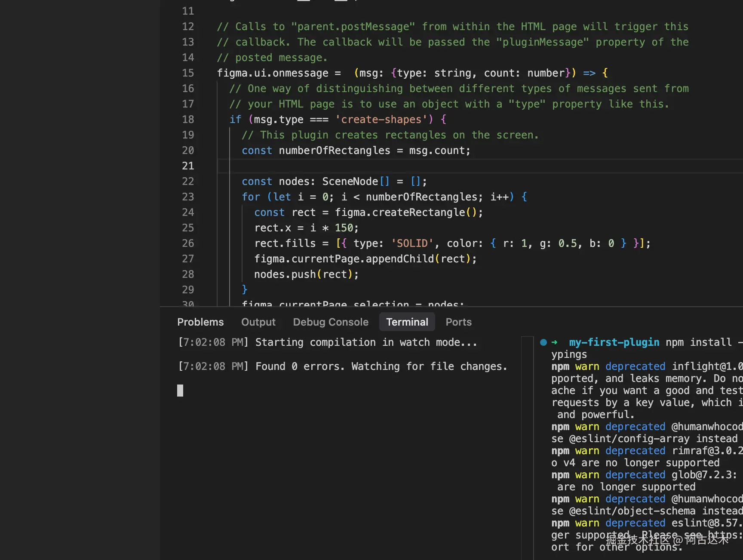Switch to the Problems tab
Viewport: 743px width, 560px height.
click(x=200, y=322)
